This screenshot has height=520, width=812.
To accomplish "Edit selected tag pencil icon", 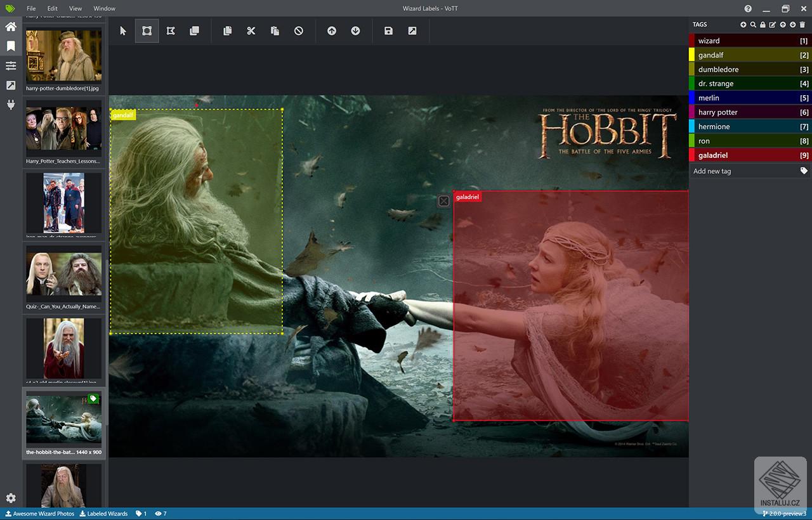I will coord(773,25).
